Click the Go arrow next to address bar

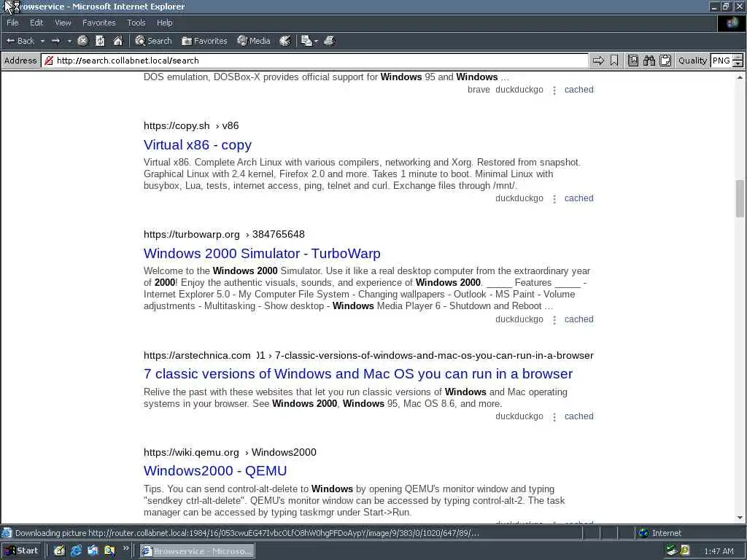pyautogui.click(x=598, y=61)
